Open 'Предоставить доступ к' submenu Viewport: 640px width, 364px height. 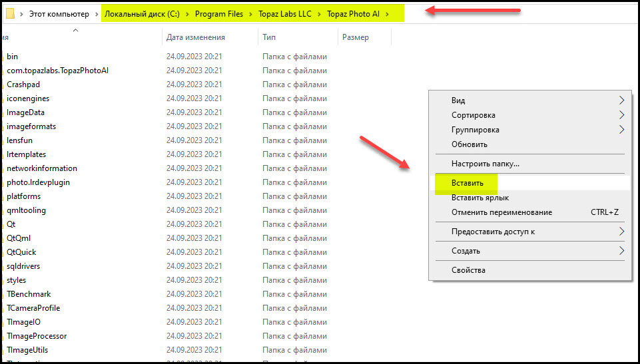point(530,231)
